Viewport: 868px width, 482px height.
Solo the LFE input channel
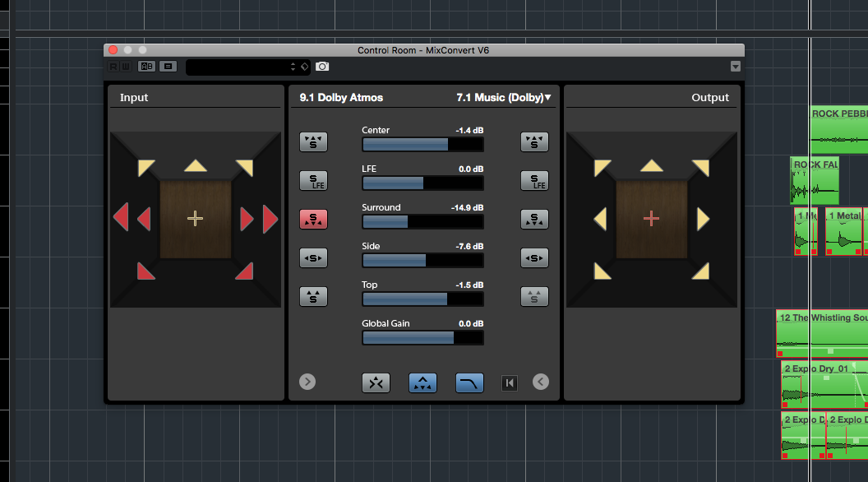313,181
